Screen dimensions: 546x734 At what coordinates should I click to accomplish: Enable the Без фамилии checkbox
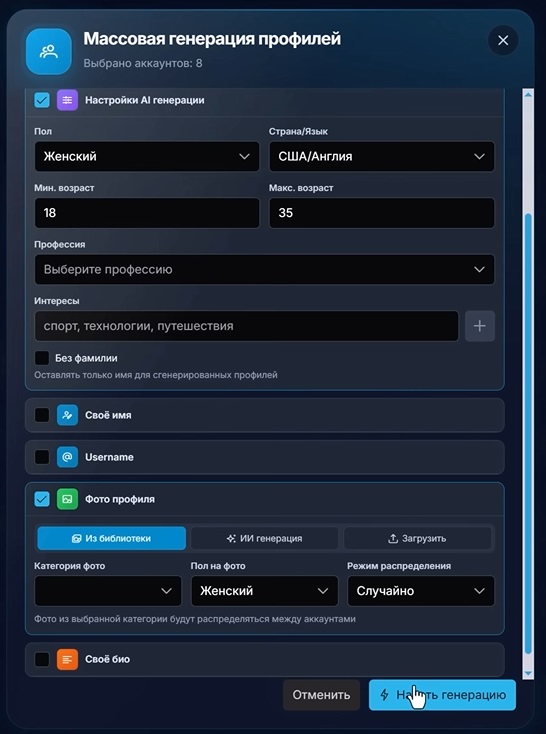pos(42,358)
